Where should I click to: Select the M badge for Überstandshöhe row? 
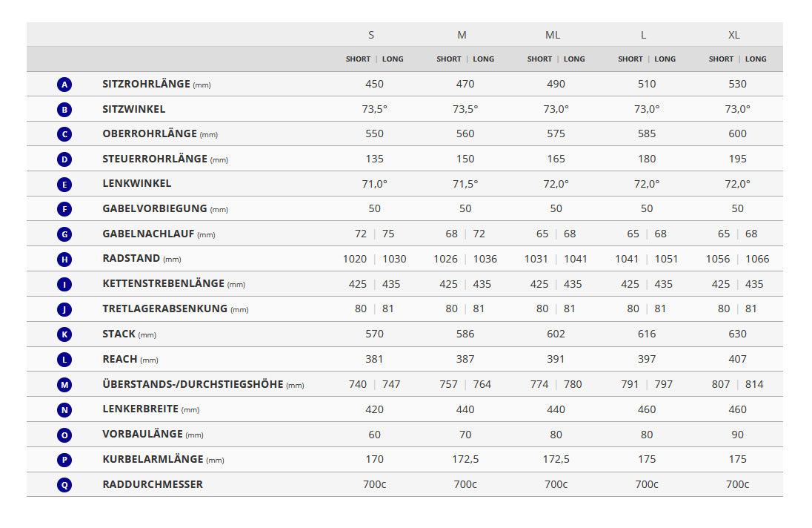(x=64, y=385)
